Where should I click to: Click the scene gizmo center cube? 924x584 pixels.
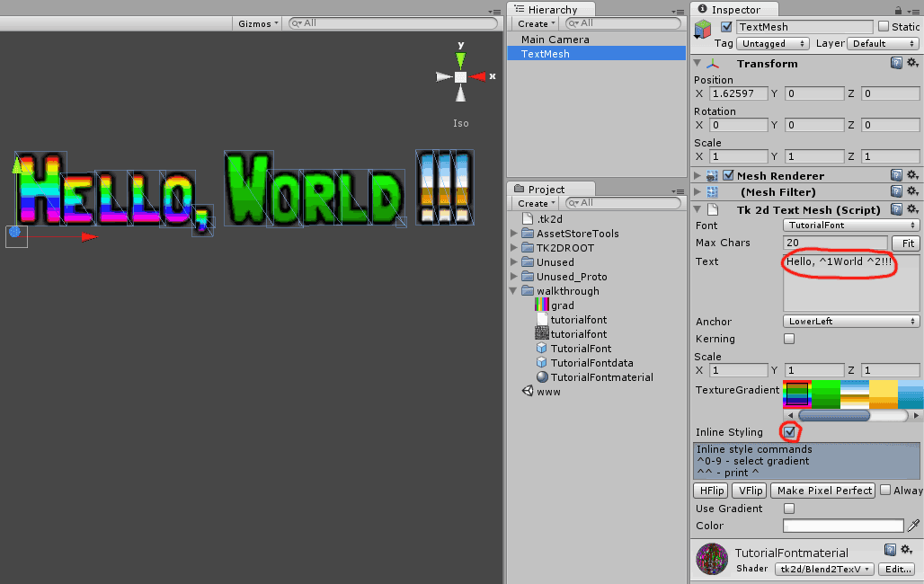point(461,77)
